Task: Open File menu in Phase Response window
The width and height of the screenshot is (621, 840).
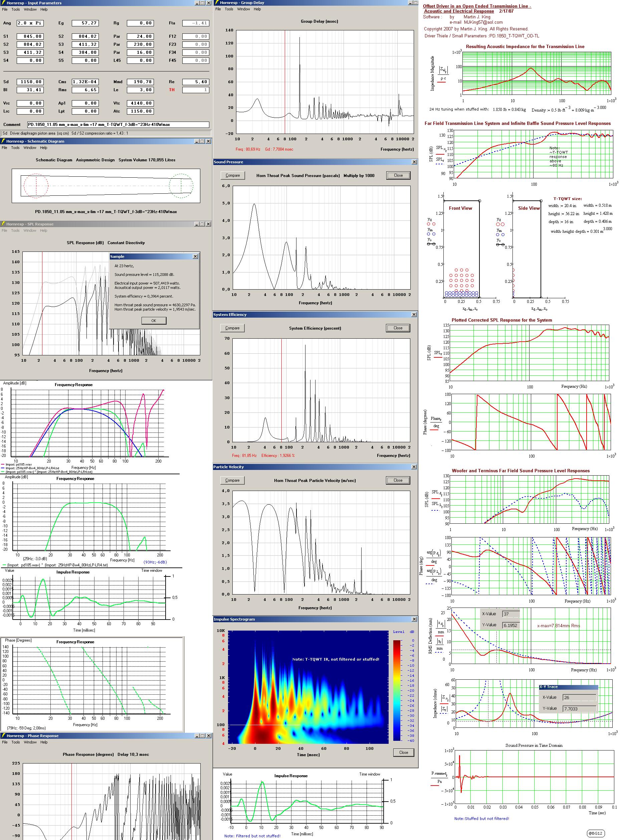Action: 5,742
